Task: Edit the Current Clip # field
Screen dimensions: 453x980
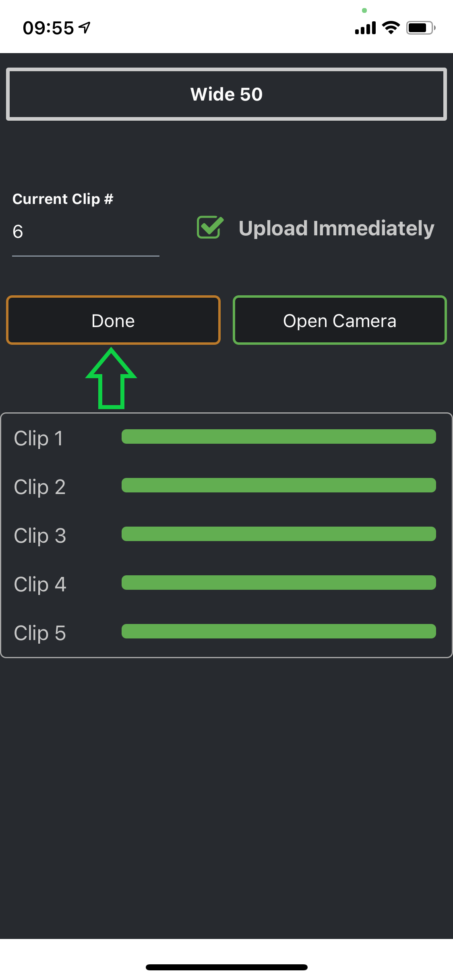Action: 85,232
